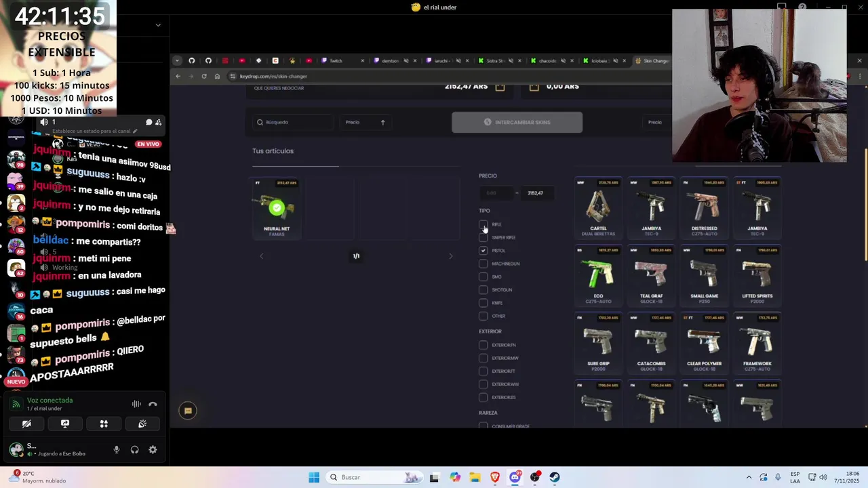Disconnect from Discord voice call
Image resolution: width=868 pixels, height=488 pixels.
pos(153,404)
